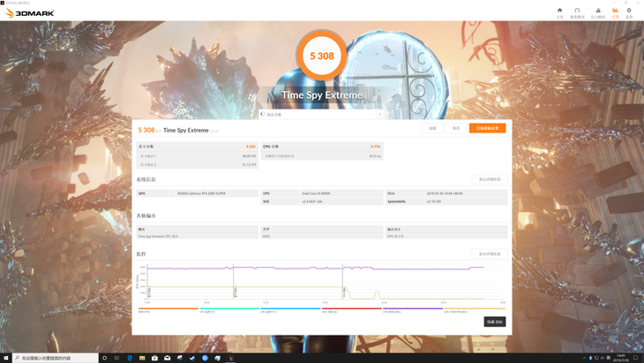Show detailed monitoring information button

(x=490, y=253)
